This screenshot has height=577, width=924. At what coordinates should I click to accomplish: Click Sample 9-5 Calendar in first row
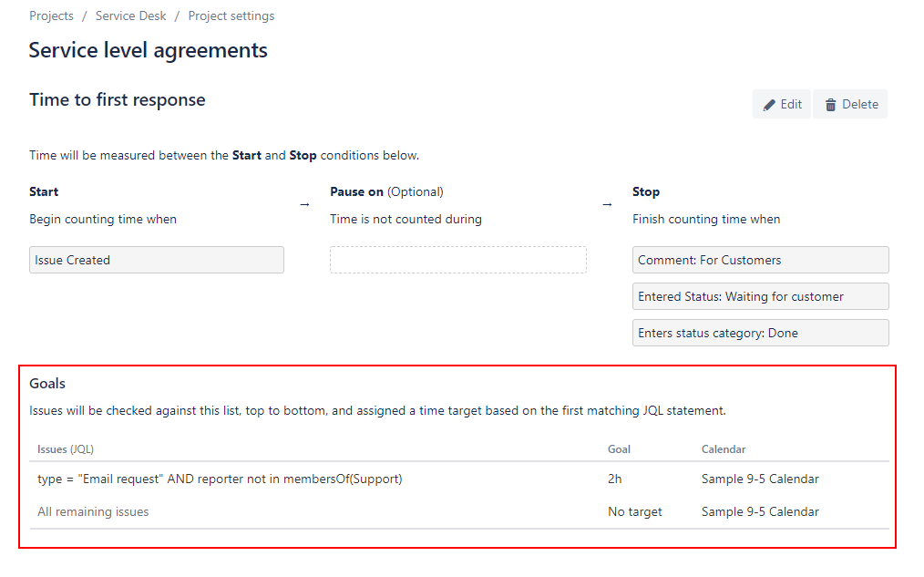[x=760, y=479]
